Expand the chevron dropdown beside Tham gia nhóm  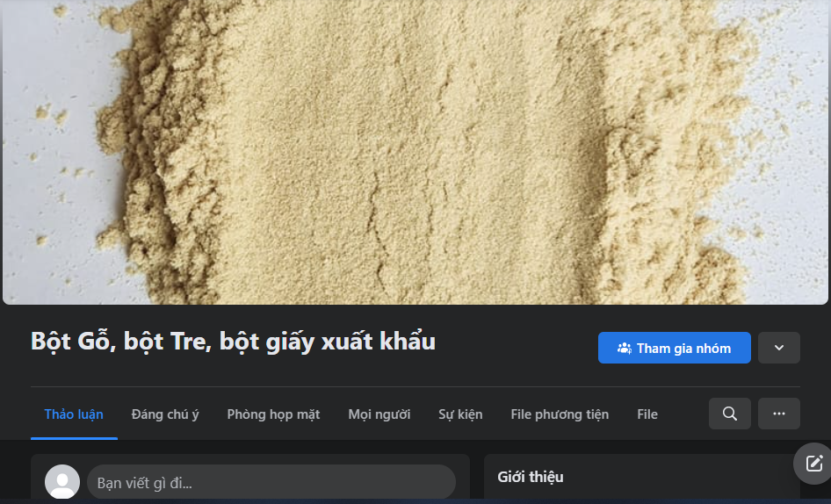point(778,348)
